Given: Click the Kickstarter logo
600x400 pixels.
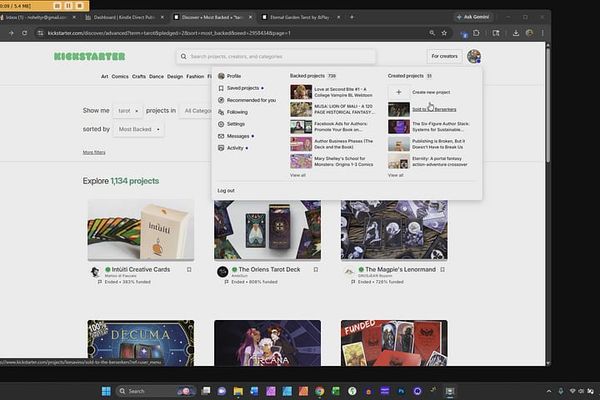Looking at the screenshot, I should [x=90, y=57].
